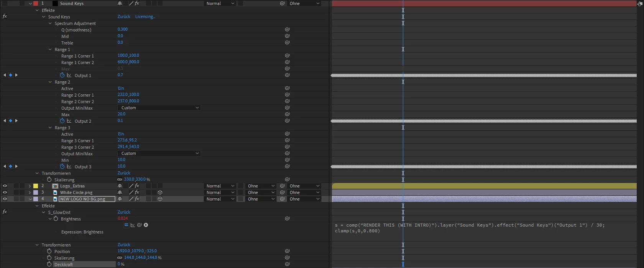644x268 pixels.
Task: Toggle stopwatch for Output 2 property
Action: [62, 121]
